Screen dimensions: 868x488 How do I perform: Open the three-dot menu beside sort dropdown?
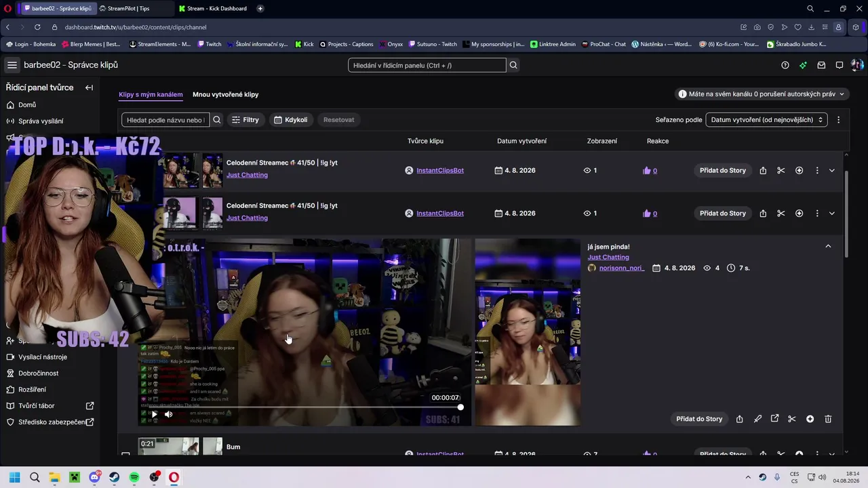click(x=838, y=120)
